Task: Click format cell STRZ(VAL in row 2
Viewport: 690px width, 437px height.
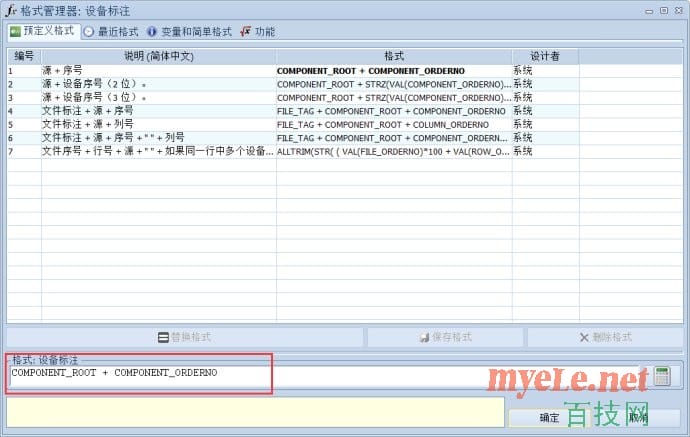Action: [x=394, y=84]
